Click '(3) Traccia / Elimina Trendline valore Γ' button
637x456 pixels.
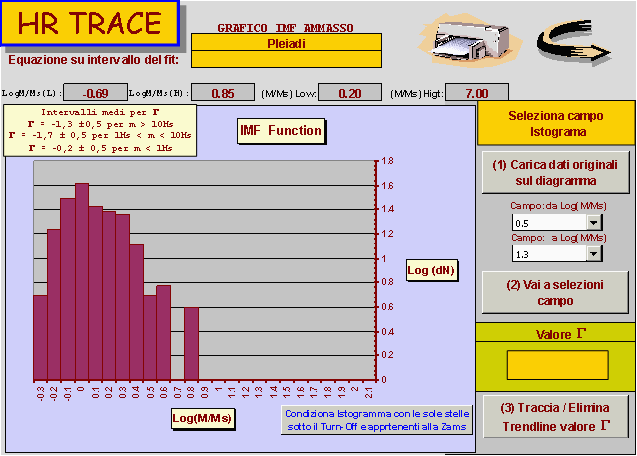[x=556, y=417]
